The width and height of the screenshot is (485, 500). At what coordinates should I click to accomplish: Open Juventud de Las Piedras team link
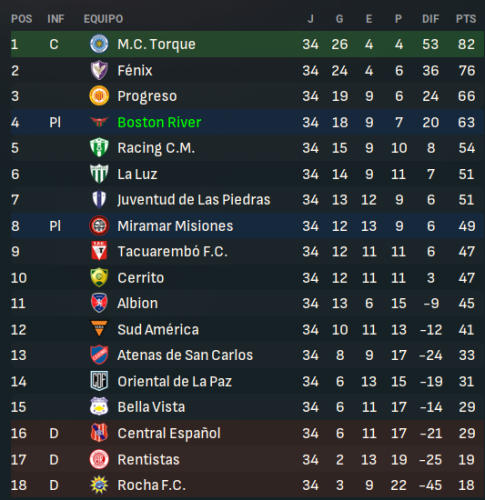pos(194,200)
